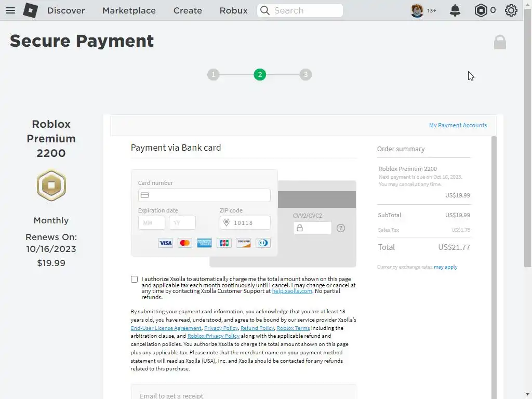Click the Visa card logo
Image resolution: width=532 pixels, height=399 pixels.
click(x=165, y=243)
